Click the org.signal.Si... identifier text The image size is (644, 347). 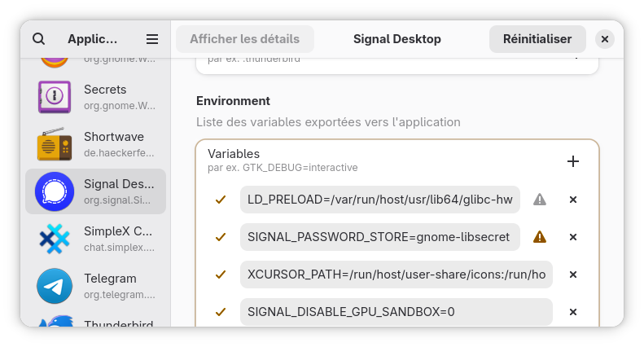click(117, 200)
